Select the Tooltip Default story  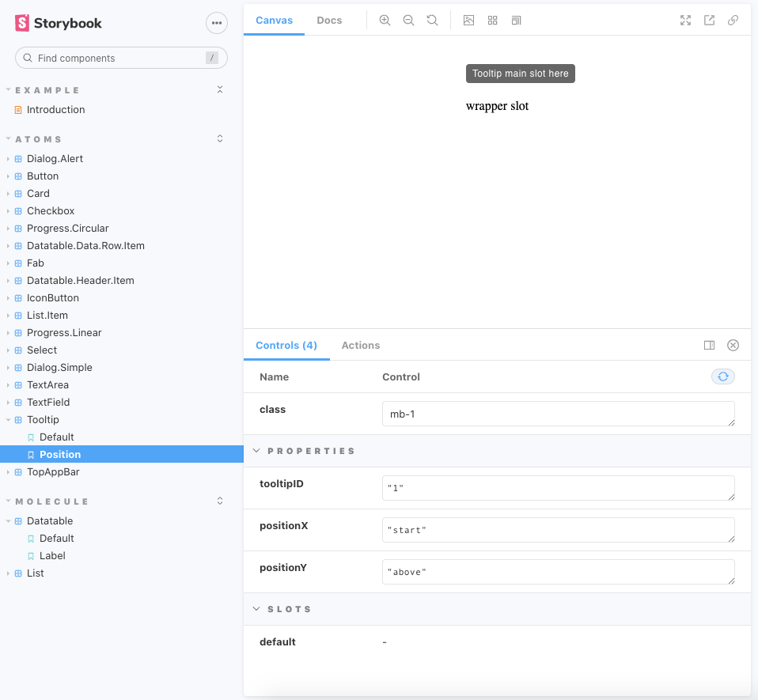(x=56, y=437)
